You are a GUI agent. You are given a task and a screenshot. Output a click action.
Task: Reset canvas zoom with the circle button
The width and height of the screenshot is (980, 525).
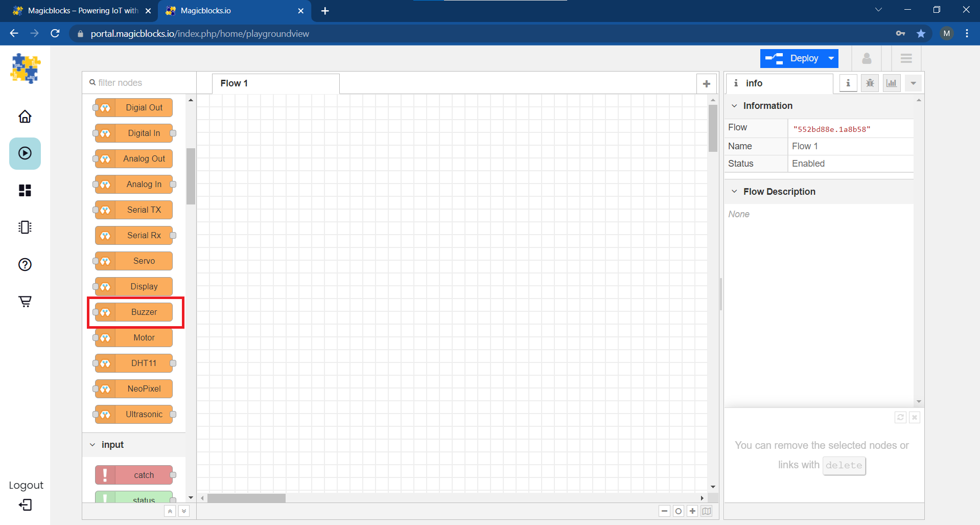coord(678,511)
